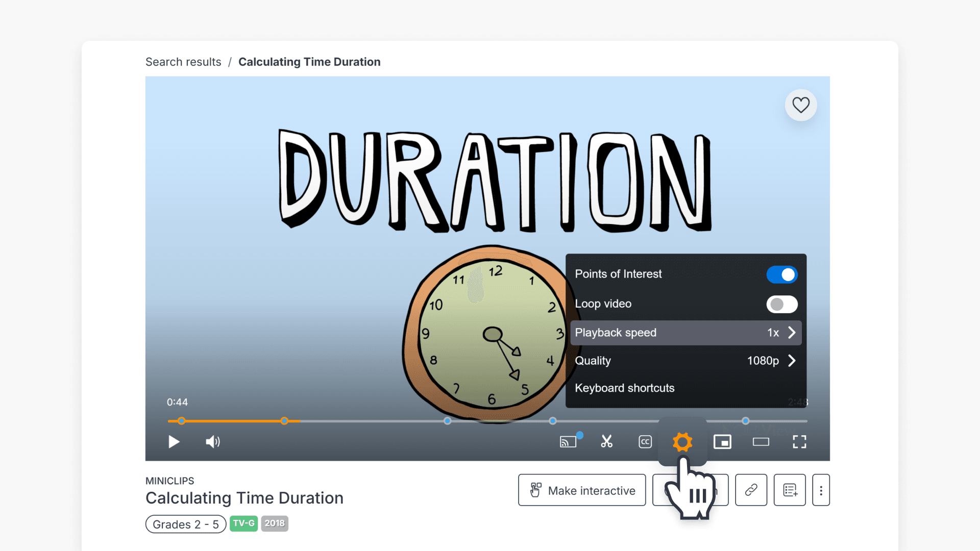Select Keyboard shortcuts in the settings menu

[x=625, y=388]
